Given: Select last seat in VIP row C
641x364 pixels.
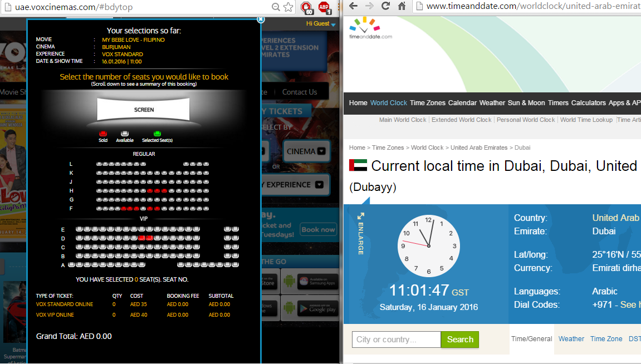Looking at the screenshot, I should tap(236, 247).
